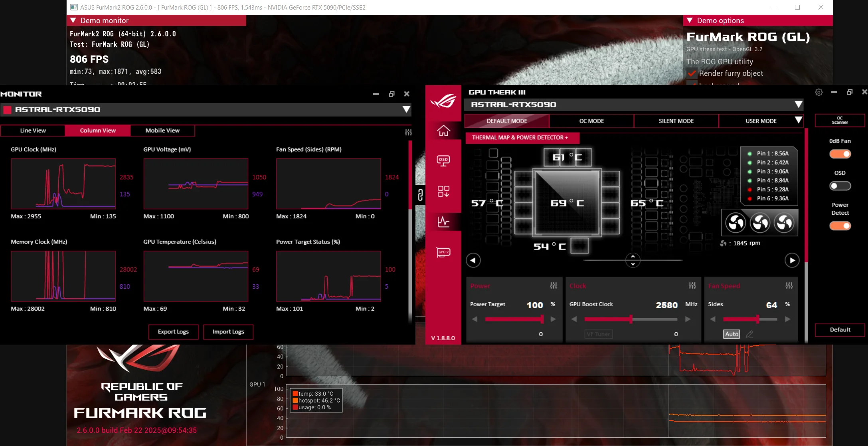
Task: Toggle Render furry object checkbox in FurMark
Action: point(692,73)
